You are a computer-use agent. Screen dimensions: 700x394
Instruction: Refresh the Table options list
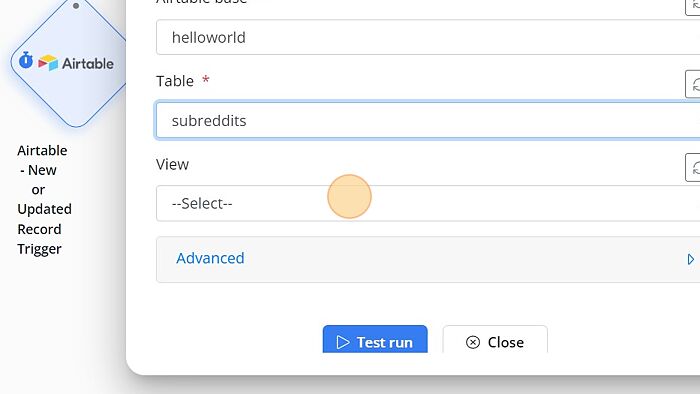[693, 84]
